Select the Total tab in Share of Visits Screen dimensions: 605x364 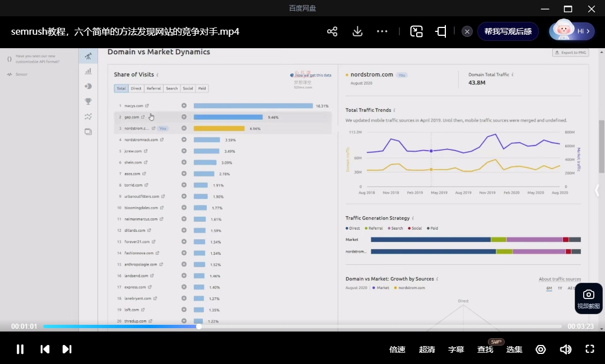click(x=121, y=88)
